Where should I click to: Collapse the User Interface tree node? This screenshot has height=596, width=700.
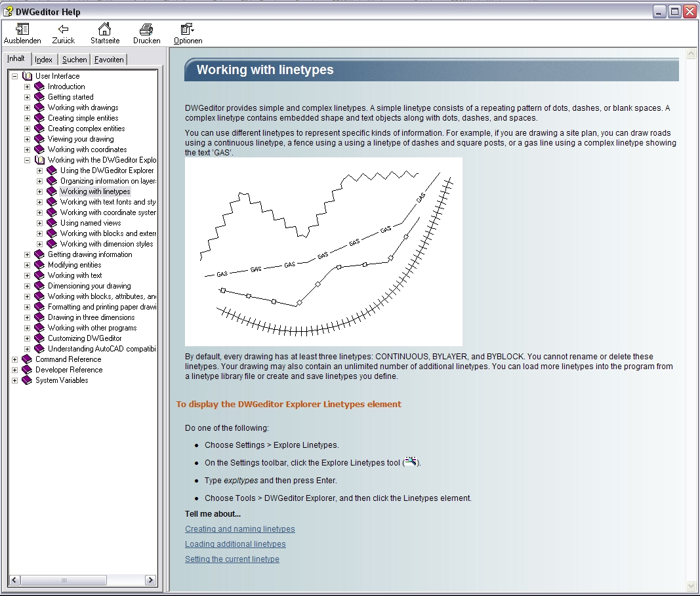[14, 76]
